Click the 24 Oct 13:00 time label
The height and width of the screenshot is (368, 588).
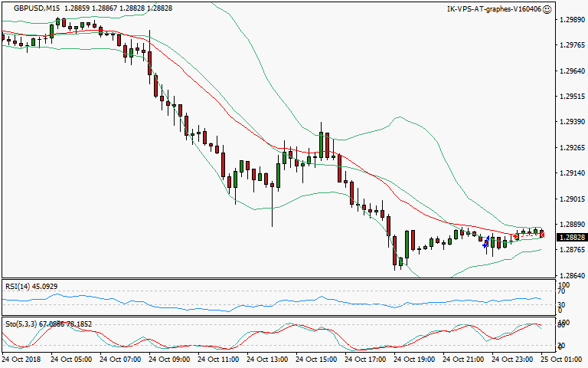coord(267,358)
